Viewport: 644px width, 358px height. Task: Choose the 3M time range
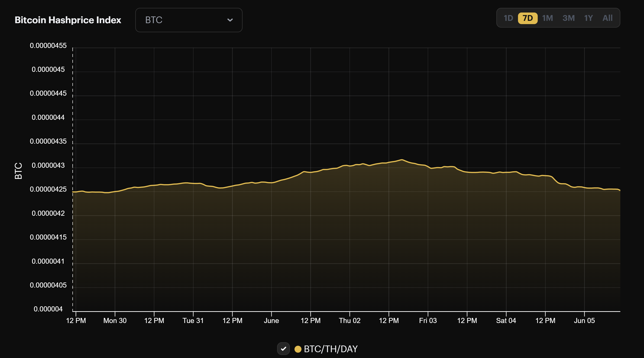point(568,18)
